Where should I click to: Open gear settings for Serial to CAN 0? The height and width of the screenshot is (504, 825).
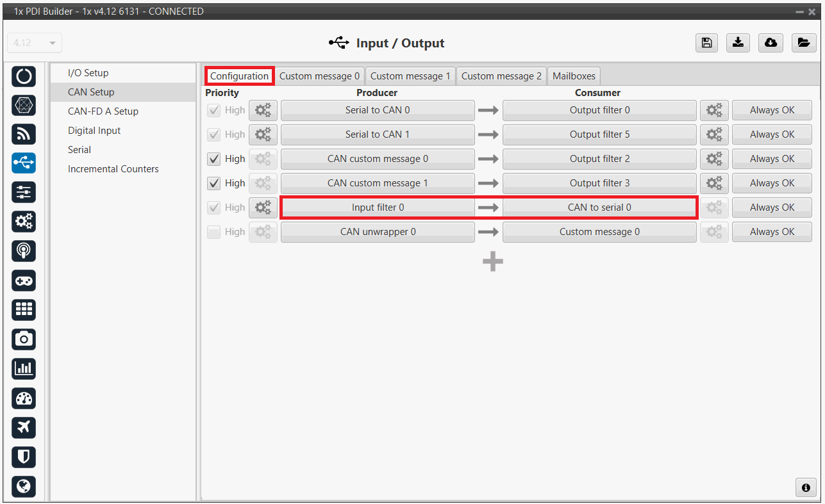click(x=263, y=110)
